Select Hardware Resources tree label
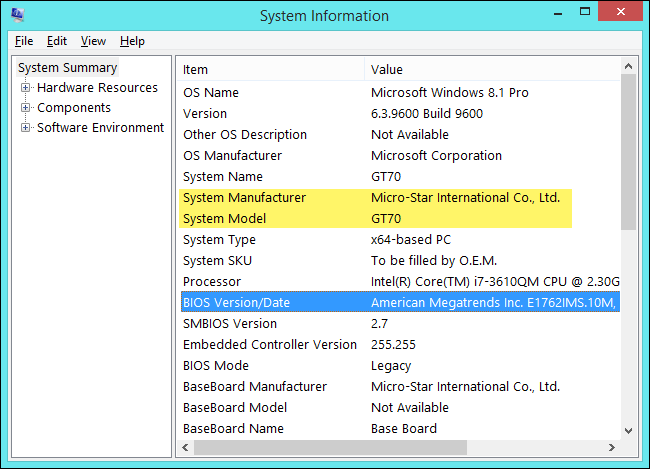Screen dimensions: 650x469 [x=97, y=87]
